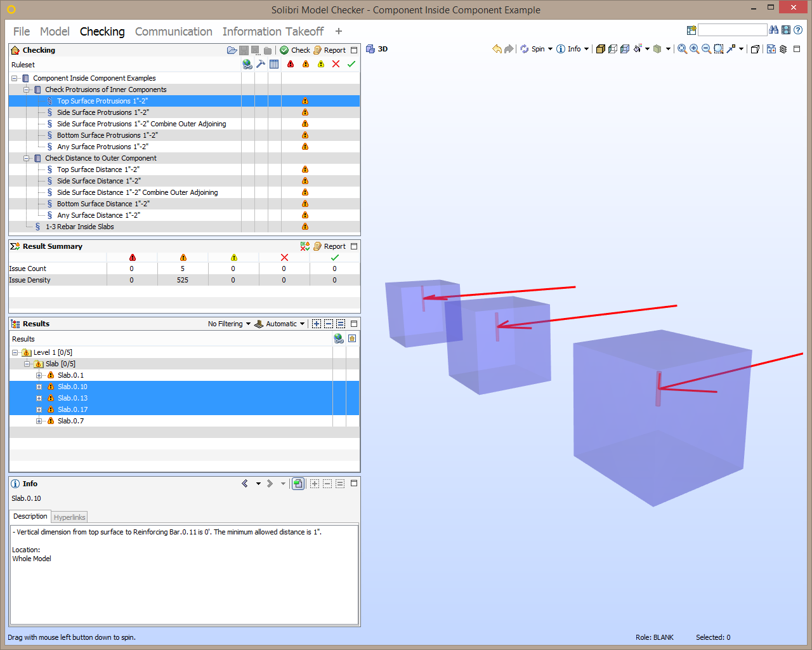
Task: Collapse Check Distance to Outer Component group
Action: coord(27,158)
